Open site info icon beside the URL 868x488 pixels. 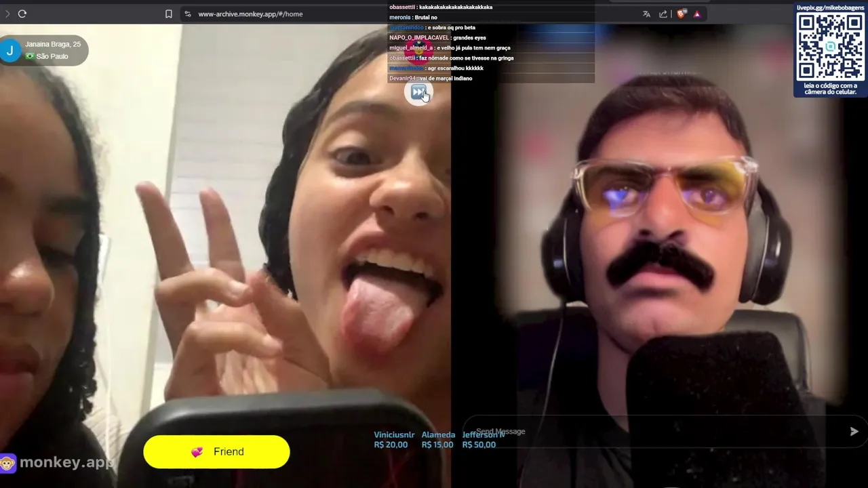pyautogui.click(x=188, y=14)
